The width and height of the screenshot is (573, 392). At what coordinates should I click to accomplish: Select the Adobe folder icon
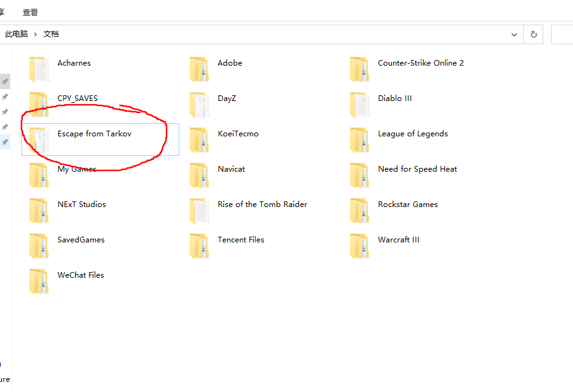click(199, 69)
